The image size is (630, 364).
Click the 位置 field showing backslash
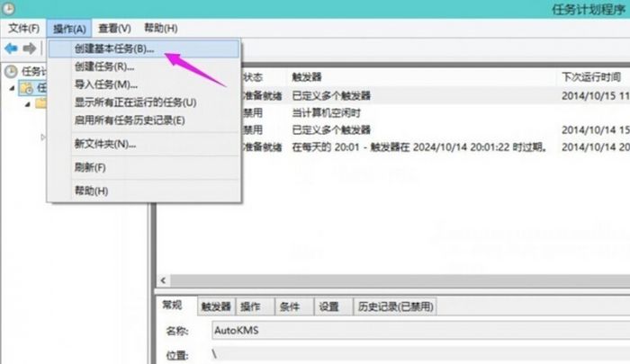420,354
